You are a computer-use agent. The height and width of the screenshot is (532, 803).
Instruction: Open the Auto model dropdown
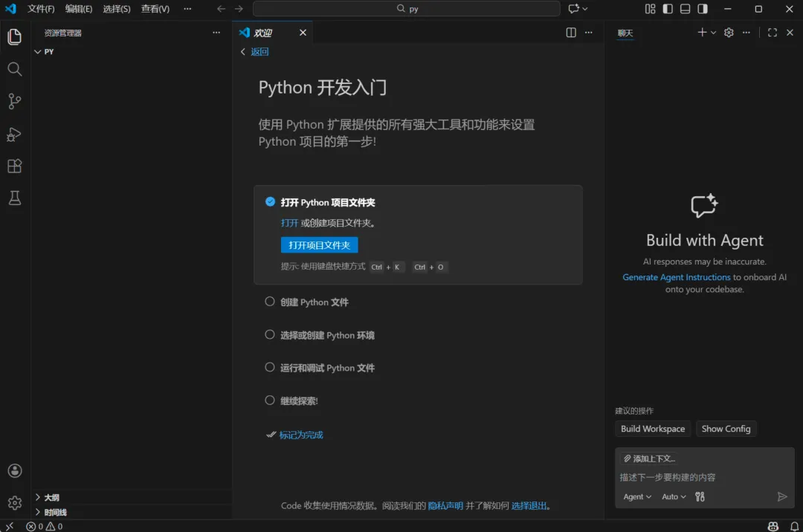pyautogui.click(x=674, y=496)
